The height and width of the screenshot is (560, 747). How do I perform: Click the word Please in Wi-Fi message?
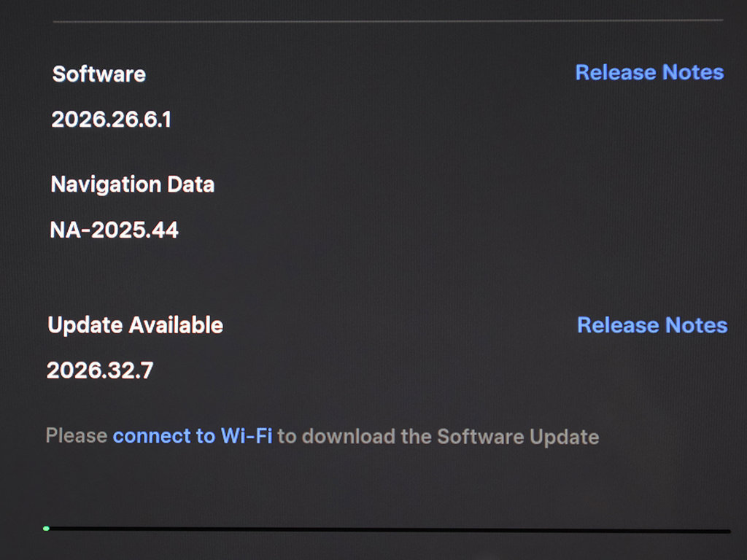coord(77,436)
